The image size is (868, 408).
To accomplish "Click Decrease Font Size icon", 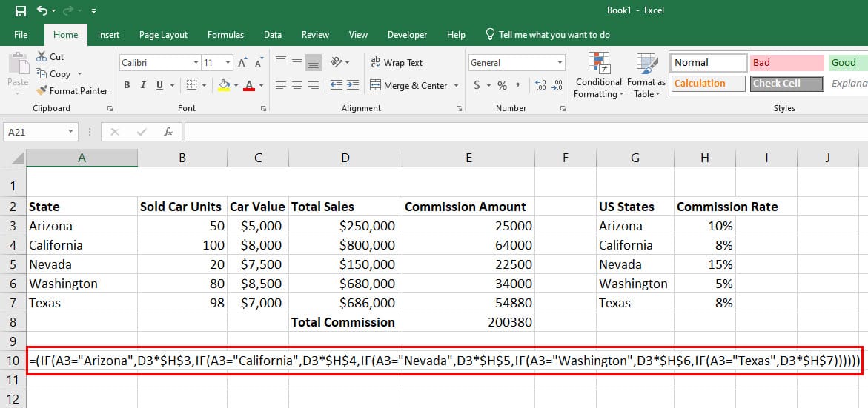I will (x=259, y=63).
